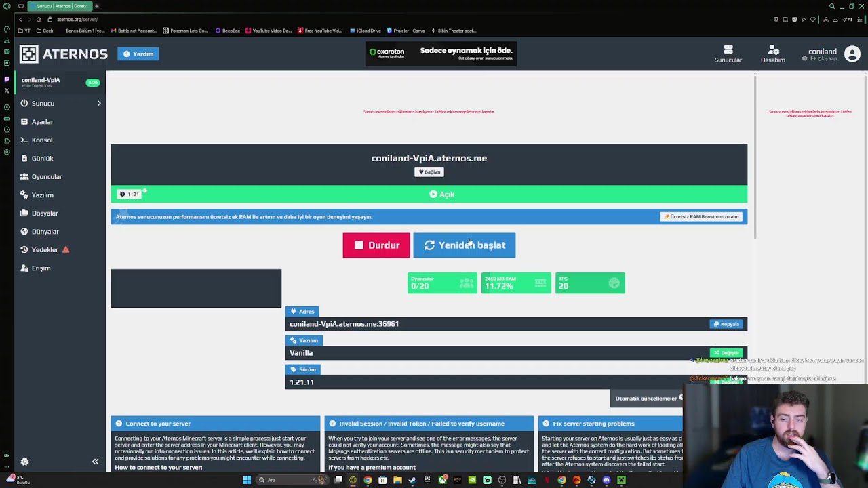The image size is (868, 488).
Task: Open the Invalid Session article
Action: (429, 424)
